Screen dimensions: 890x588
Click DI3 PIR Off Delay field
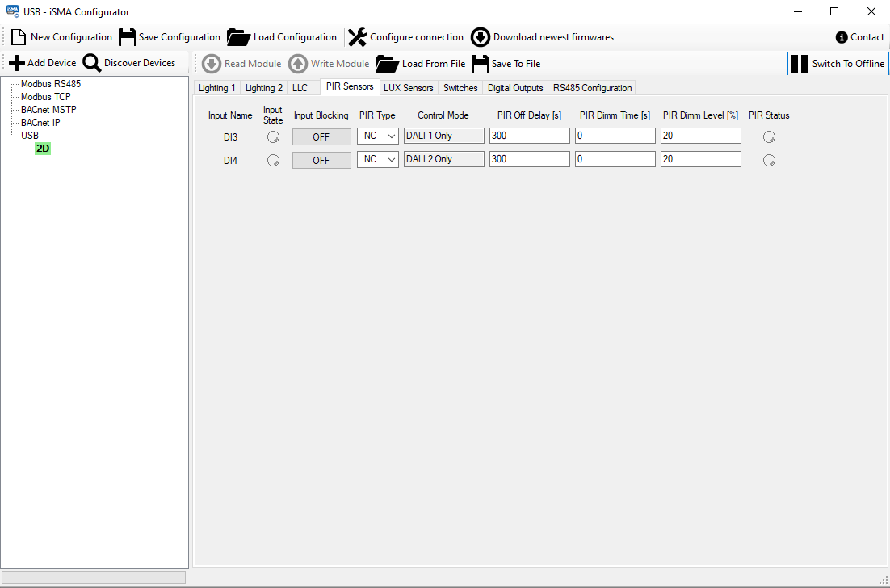pyautogui.click(x=529, y=136)
